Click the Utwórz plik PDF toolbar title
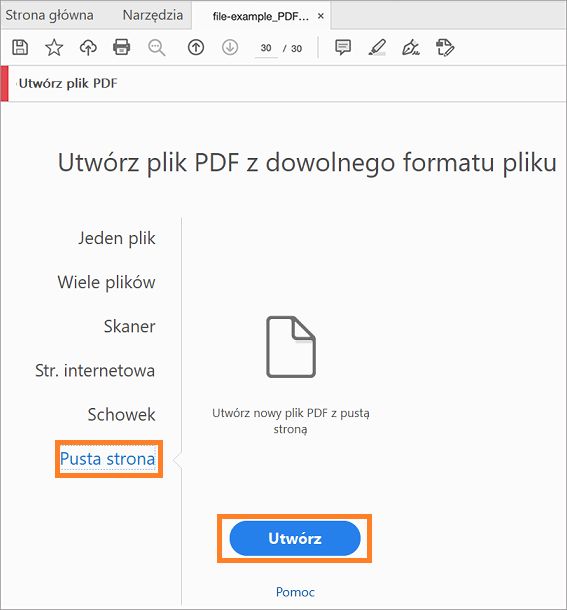Screen dimensions: 567x610 pos(68,83)
